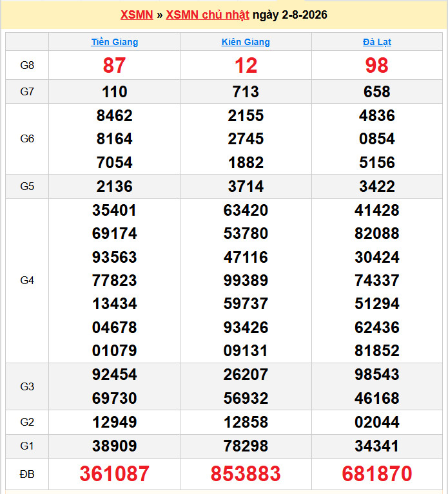The width and height of the screenshot is (448, 494).
Task: Select G4 number 47116
Action: click(246, 257)
